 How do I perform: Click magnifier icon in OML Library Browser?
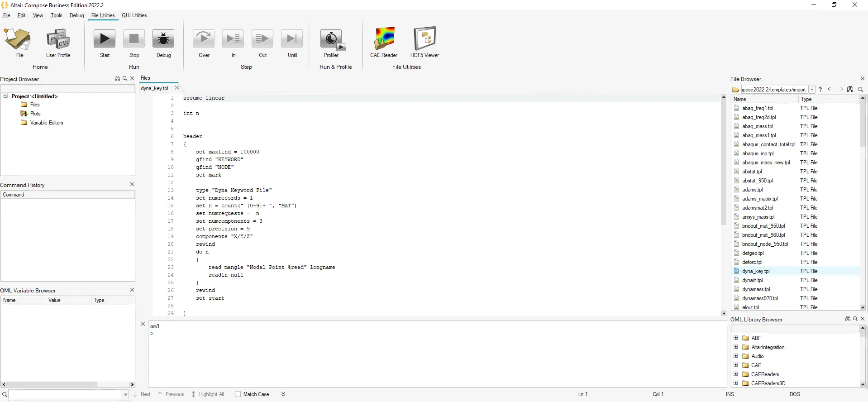(x=855, y=319)
